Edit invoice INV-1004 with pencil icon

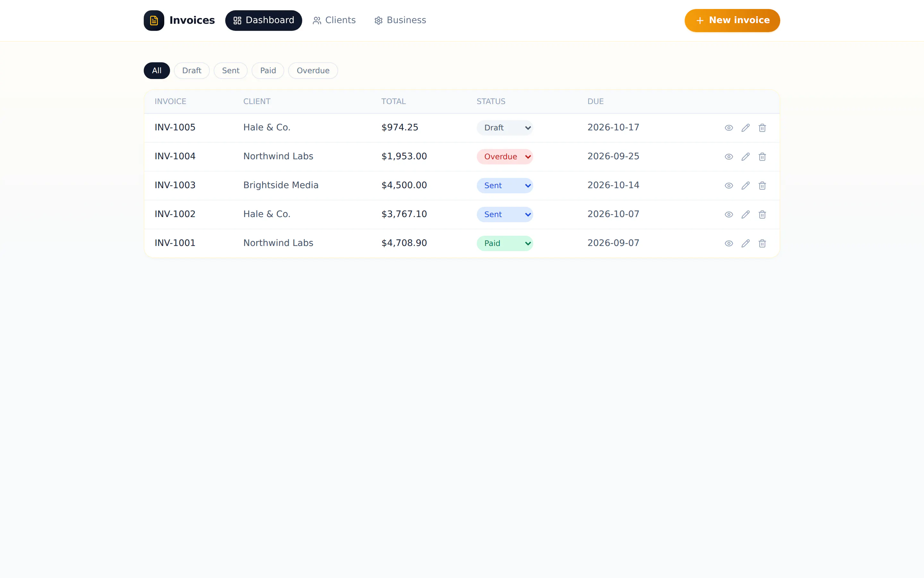click(745, 157)
